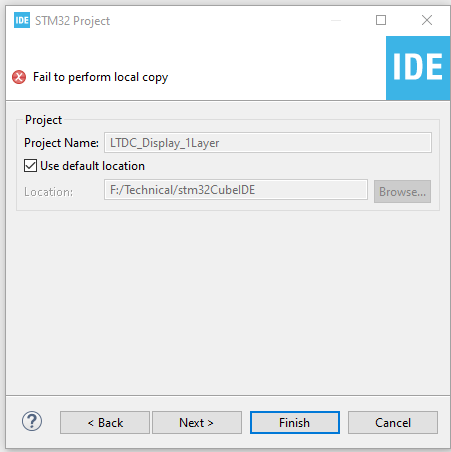This screenshot has width=451, height=452.
Task: Go to the previous page with Back
Action: (105, 423)
